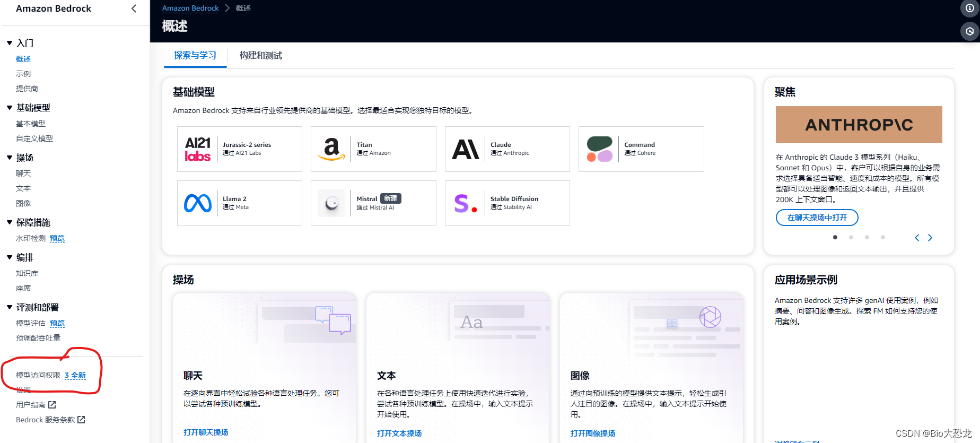Click the Amazon Bedrock breadcrumb link
The width and height of the screenshot is (980, 443).
coord(190,8)
